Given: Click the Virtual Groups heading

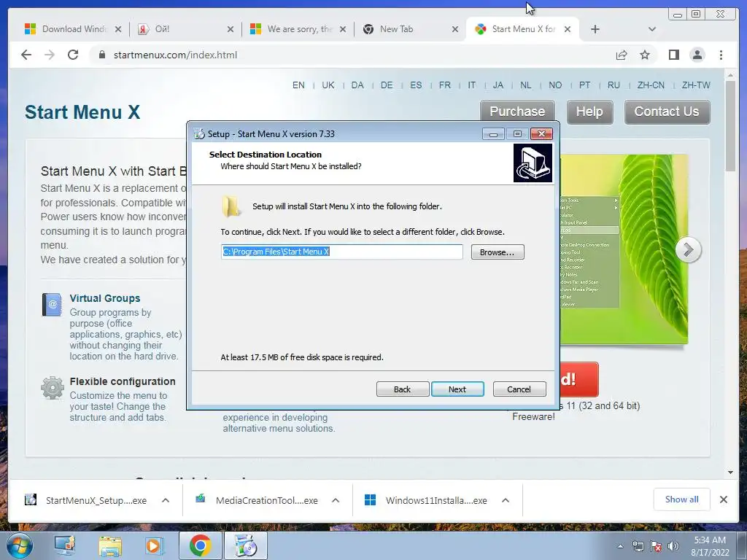Looking at the screenshot, I should pyautogui.click(x=105, y=298).
